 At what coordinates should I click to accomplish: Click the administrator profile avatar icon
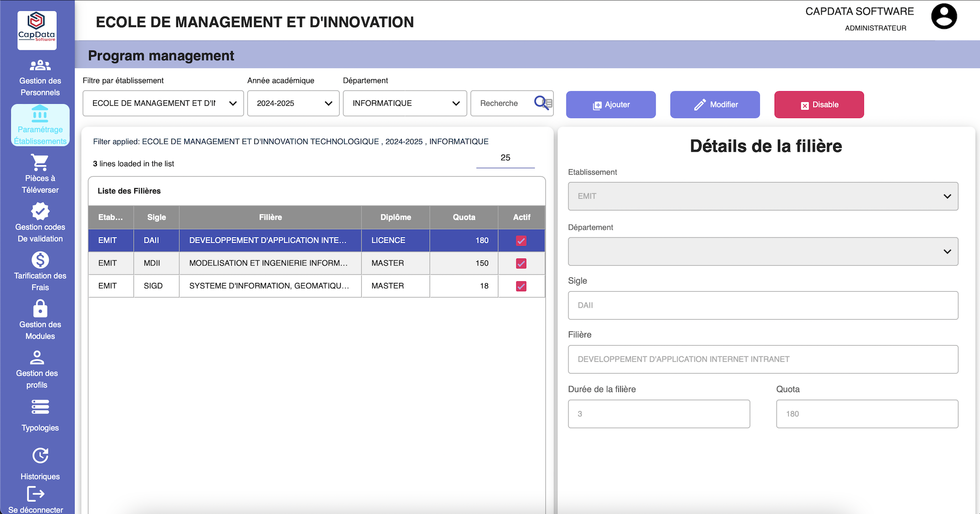[944, 16]
